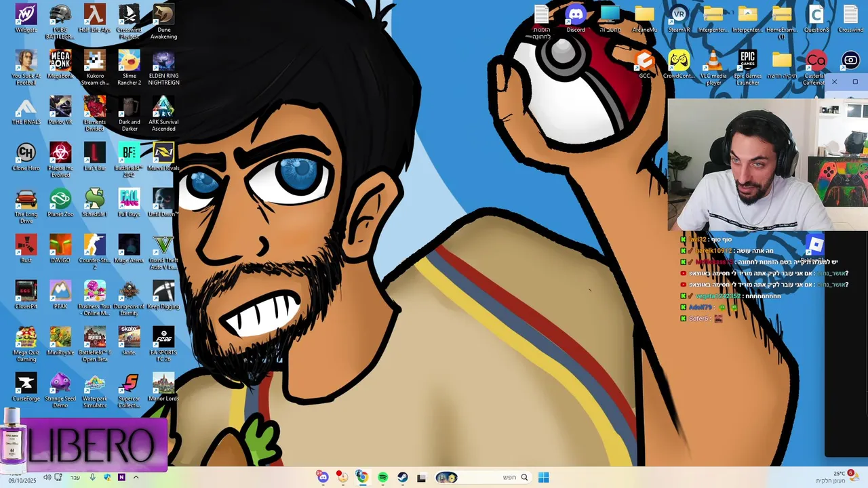This screenshot has width=868, height=488.
Task: Open Plague Inc Evolved shortcut
Action: tap(60, 159)
